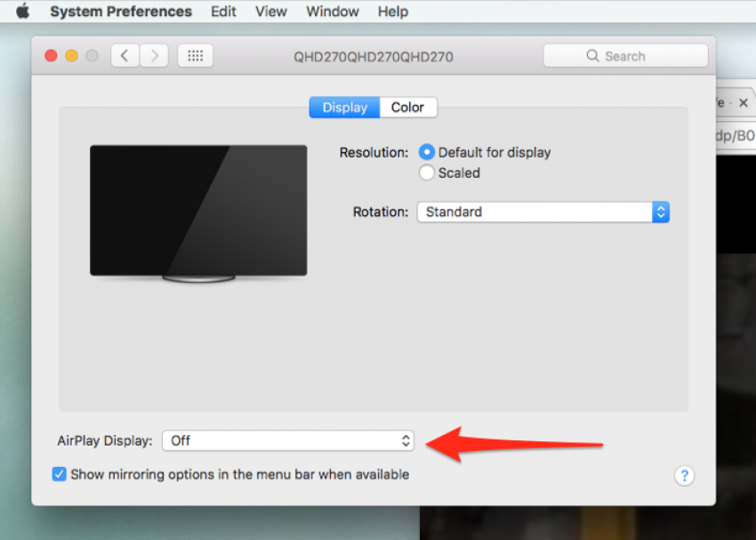Image resolution: width=756 pixels, height=540 pixels.
Task: Click the magnifying glass in the Search field
Action: 593,55
